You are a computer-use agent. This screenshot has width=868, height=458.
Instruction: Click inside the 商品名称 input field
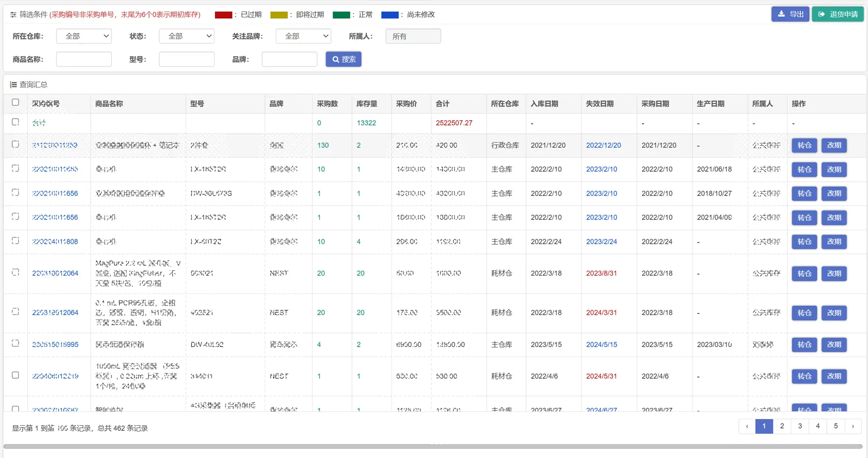pos(83,59)
